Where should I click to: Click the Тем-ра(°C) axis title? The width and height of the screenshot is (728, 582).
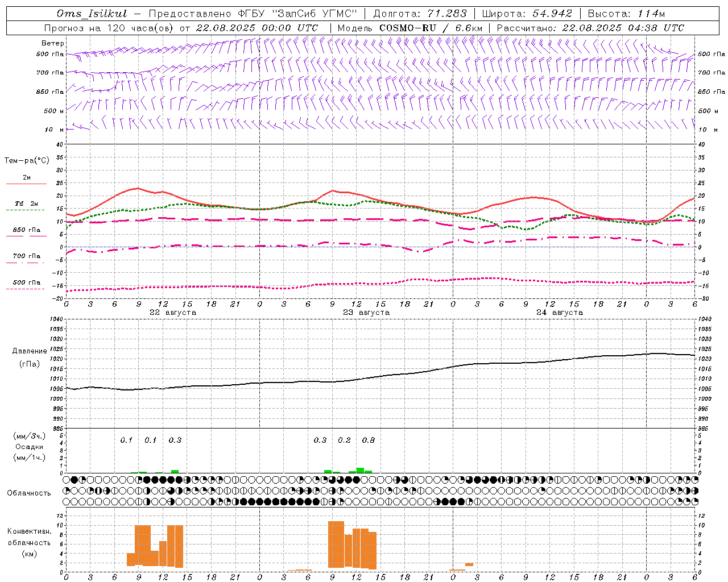click(x=27, y=161)
